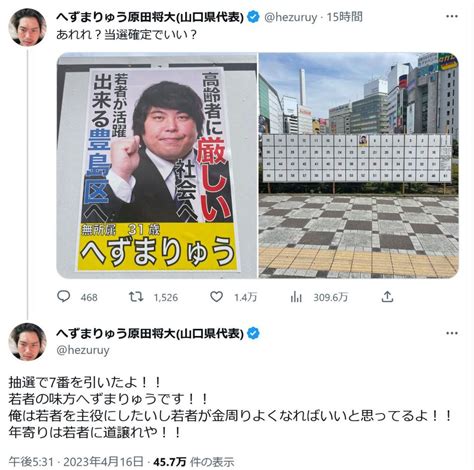474x470 pixels.
Task: Open view analytics bar chart icon
Action: pos(296,297)
